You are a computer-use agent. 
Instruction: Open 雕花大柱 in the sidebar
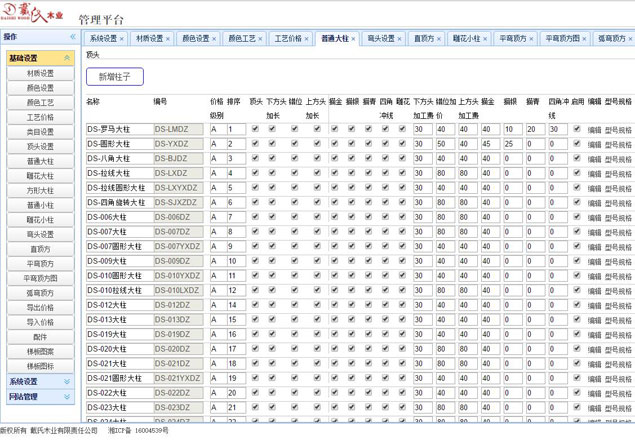pyautogui.click(x=40, y=176)
